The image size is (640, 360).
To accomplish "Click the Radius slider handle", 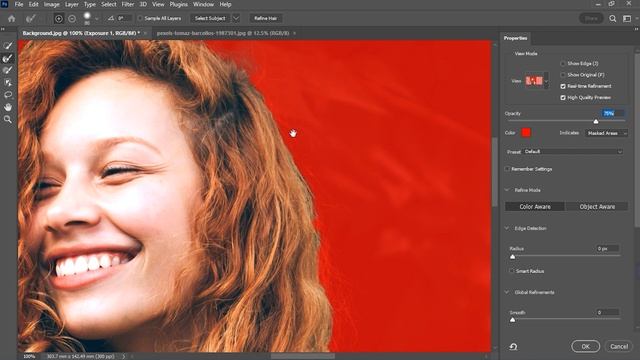I will click(x=513, y=257).
